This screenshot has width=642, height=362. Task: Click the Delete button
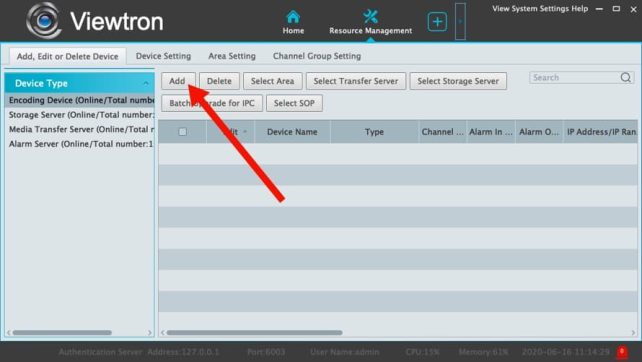219,81
